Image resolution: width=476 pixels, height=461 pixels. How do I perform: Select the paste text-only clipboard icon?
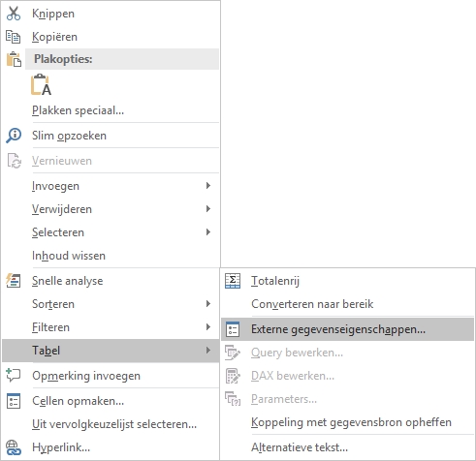41,84
